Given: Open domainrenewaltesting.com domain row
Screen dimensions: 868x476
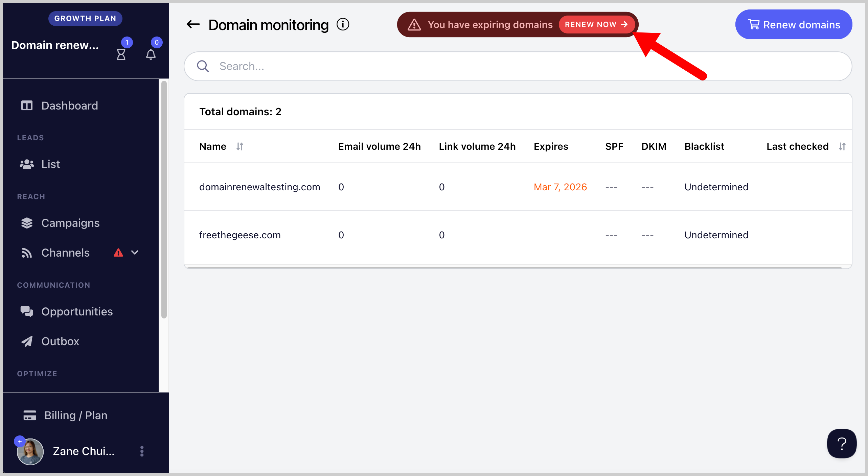Looking at the screenshot, I should pos(259,187).
